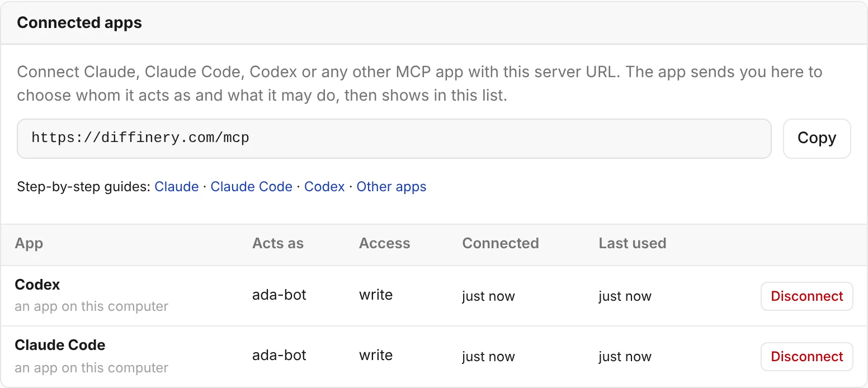Click the "Step-by-step guides:" label
Image resolution: width=868 pixels, height=388 pixels.
[84, 187]
